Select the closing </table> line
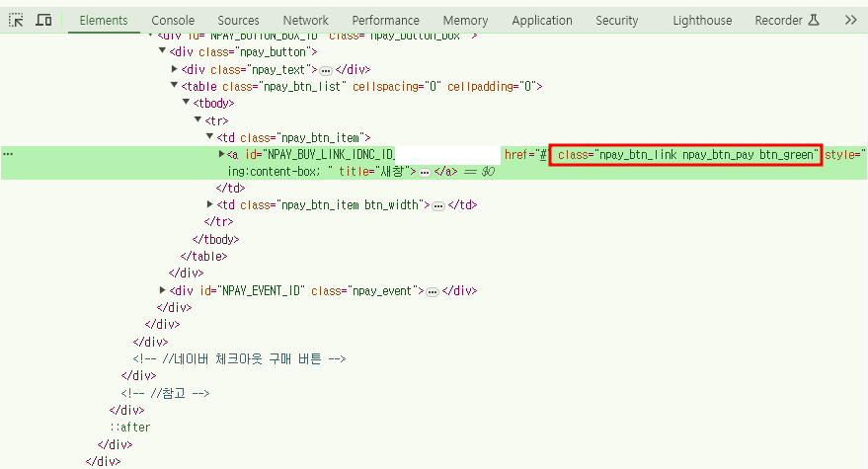This screenshot has height=469, width=868. pyautogui.click(x=203, y=257)
